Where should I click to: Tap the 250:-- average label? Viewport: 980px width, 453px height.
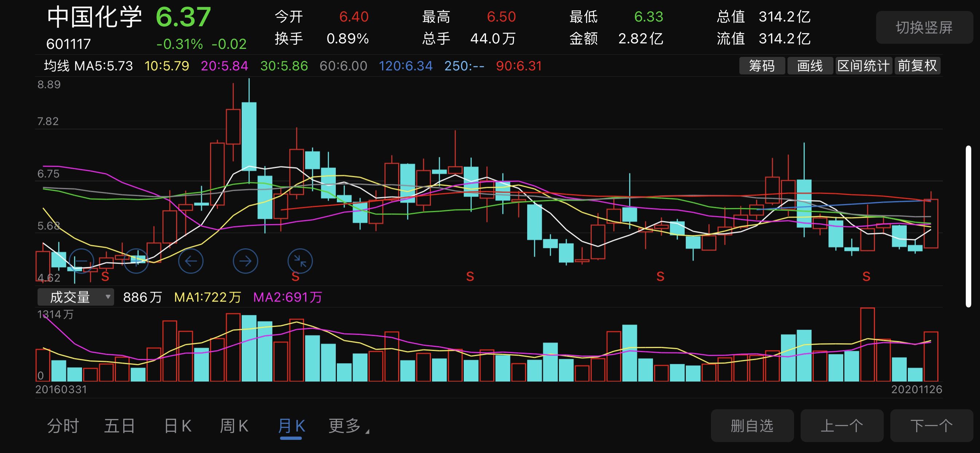click(464, 66)
